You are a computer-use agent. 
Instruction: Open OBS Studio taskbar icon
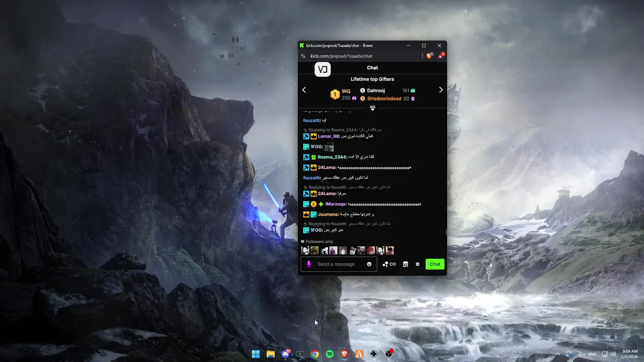374,354
